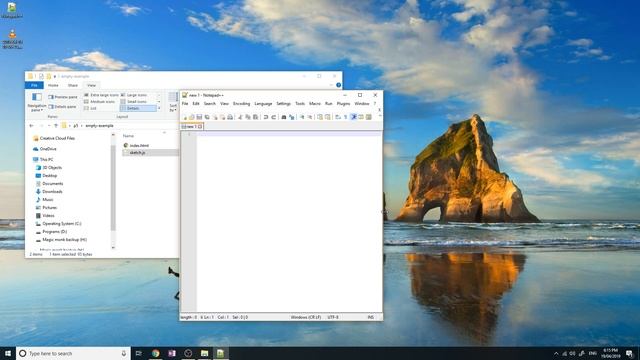Toggle Word wrap in Notepad++ toolbar
Image resolution: width=640 pixels, height=360 pixels.
tap(338, 117)
